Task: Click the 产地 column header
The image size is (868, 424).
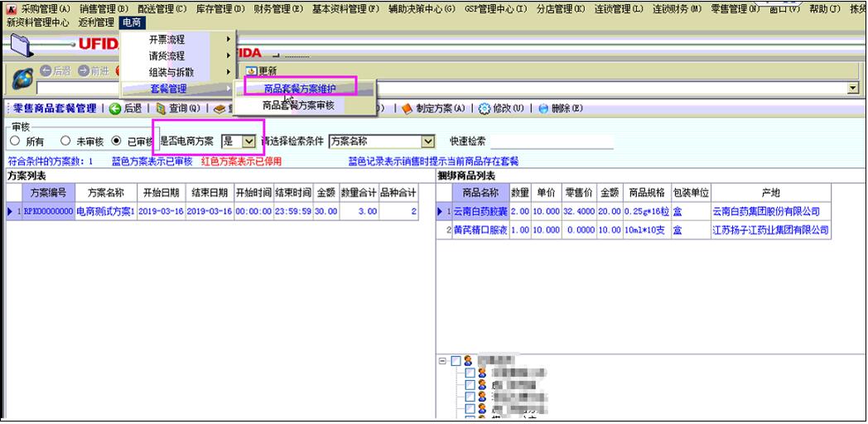Action: pyautogui.click(x=771, y=193)
